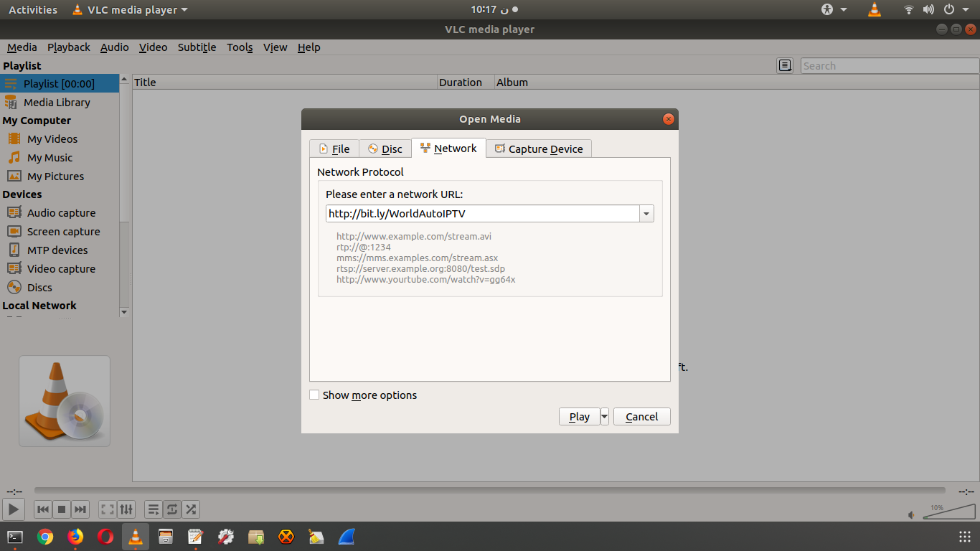Switch to the File tab in Open Media
The image size is (980, 551).
[334, 149]
